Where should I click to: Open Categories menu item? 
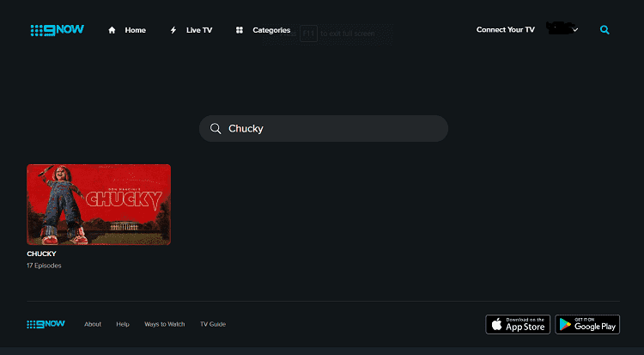coord(271,30)
